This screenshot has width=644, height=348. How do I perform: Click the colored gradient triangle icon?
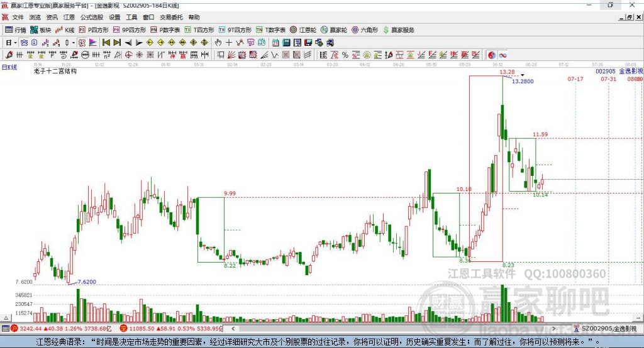click(93, 43)
